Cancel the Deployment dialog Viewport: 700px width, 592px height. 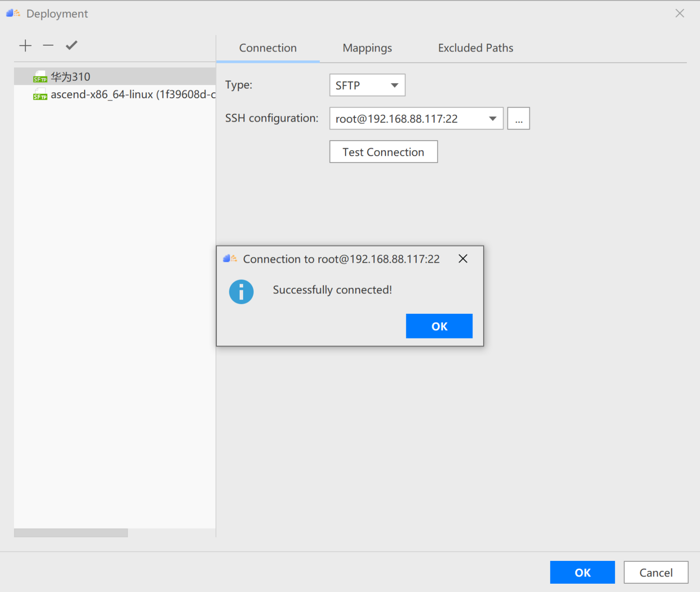pos(656,572)
